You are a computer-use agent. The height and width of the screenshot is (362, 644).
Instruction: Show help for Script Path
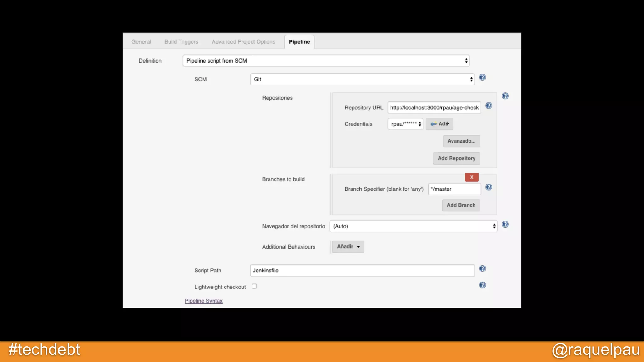482,269
